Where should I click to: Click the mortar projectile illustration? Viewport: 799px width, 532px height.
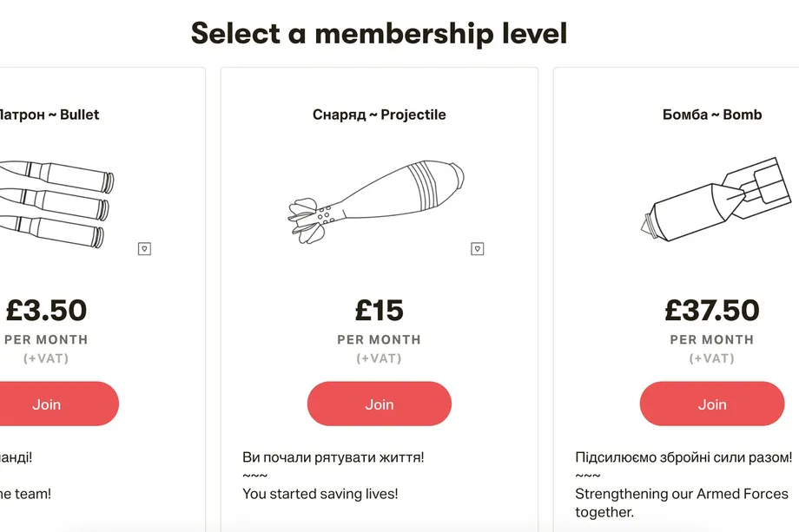point(377,201)
